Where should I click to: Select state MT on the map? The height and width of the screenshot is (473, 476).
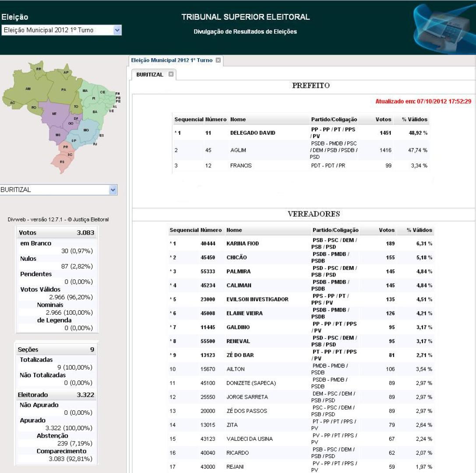pyautogui.click(x=54, y=114)
